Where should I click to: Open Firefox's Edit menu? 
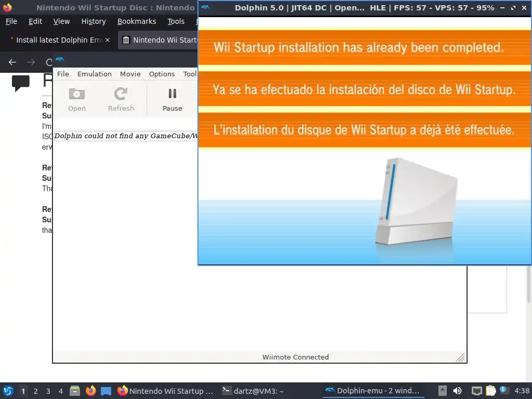(35, 21)
